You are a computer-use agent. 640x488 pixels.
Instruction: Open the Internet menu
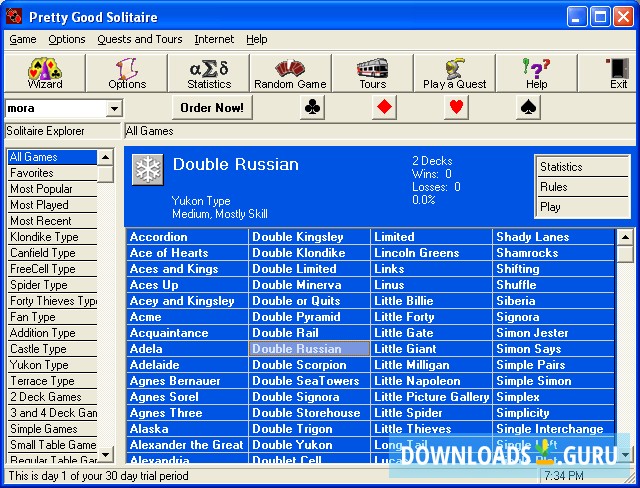(x=214, y=39)
